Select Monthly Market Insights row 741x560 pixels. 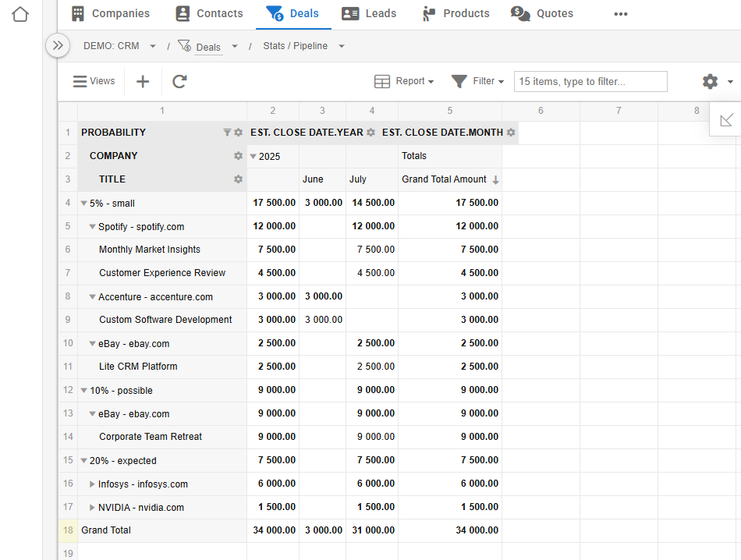[x=150, y=250]
